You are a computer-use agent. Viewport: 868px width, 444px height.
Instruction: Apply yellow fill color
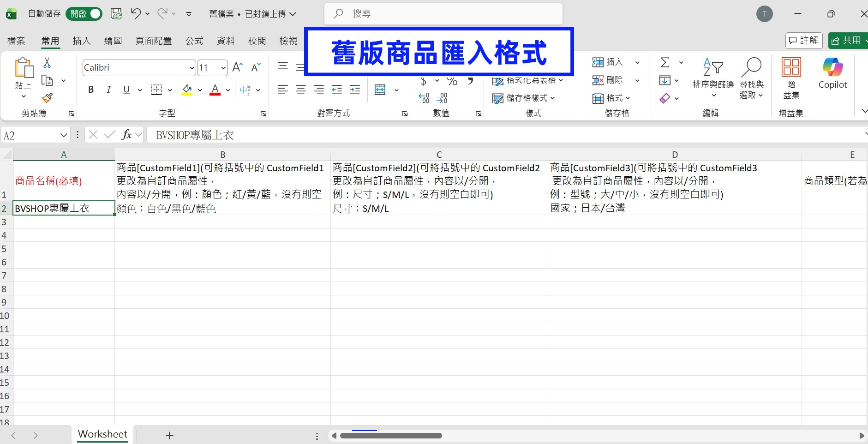[187, 90]
